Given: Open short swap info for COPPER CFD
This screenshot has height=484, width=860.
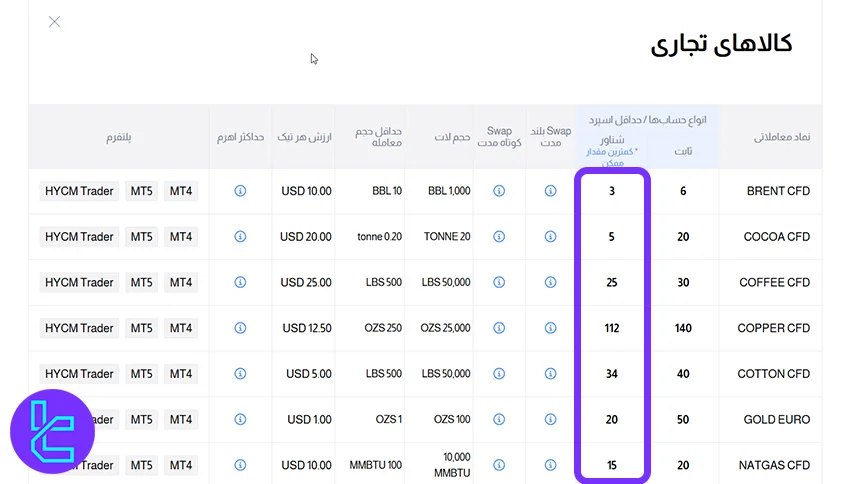Looking at the screenshot, I should 499,328.
